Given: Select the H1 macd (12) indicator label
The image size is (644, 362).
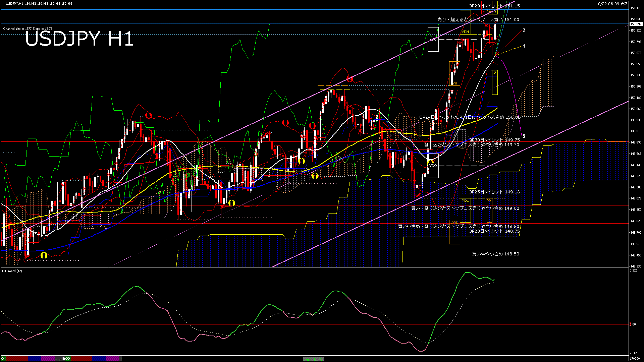Looking at the screenshot, I should tap(12, 271).
